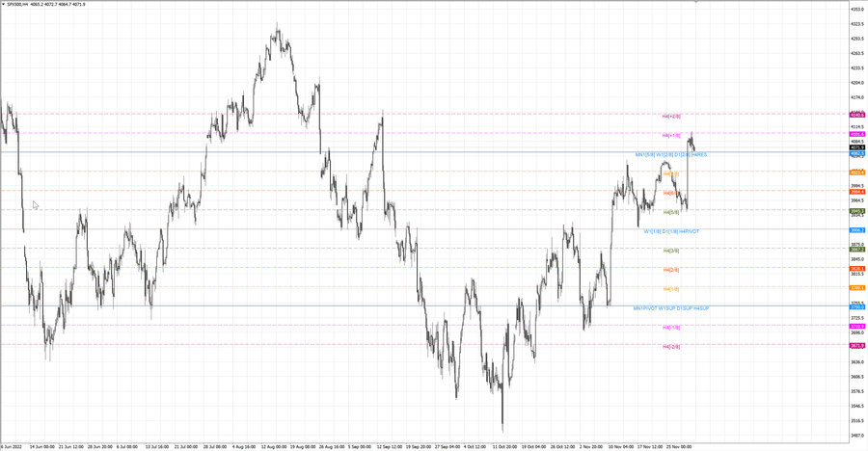Click the 3487.0 price axis value
The height and width of the screenshot is (451, 868).
pyautogui.click(x=857, y=436)
